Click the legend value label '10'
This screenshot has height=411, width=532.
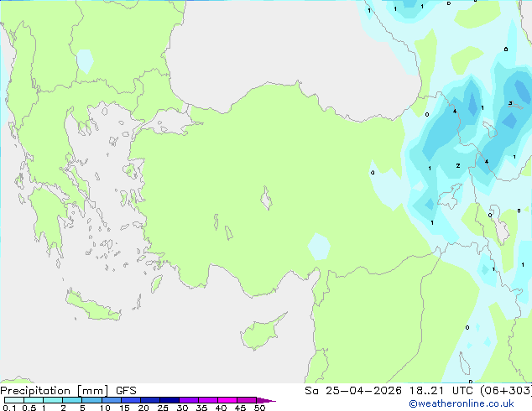pyautogui.click(x=105, y=408)
